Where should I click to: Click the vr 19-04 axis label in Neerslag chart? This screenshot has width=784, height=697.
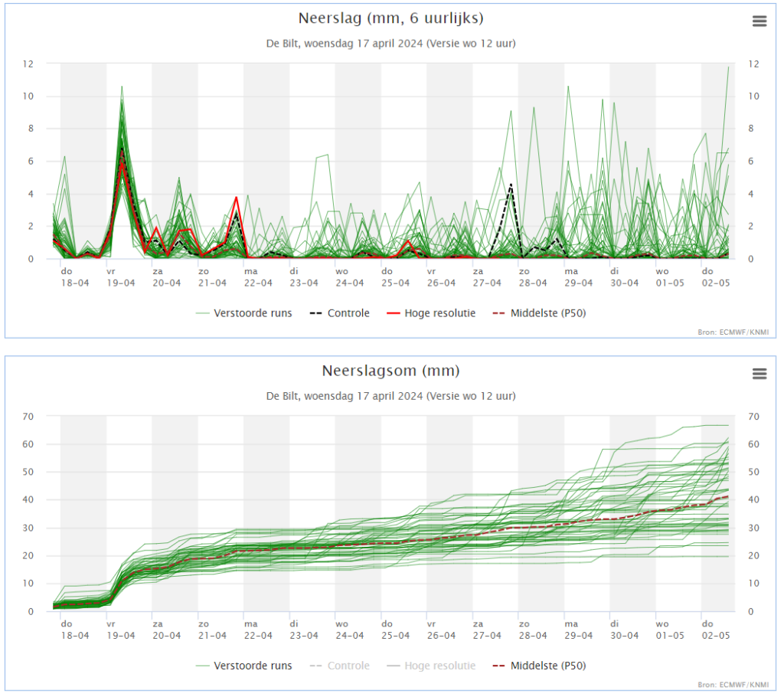120,277
